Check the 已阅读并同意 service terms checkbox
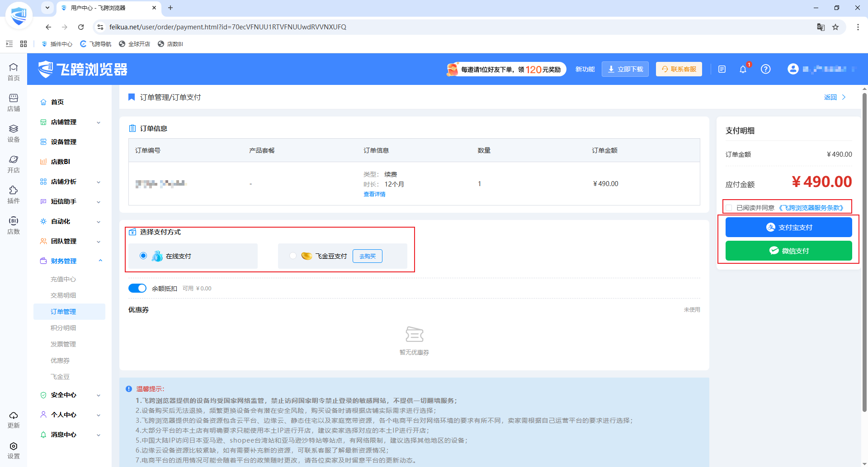Screen dimensions: 868x467 (x=729, y=208)
